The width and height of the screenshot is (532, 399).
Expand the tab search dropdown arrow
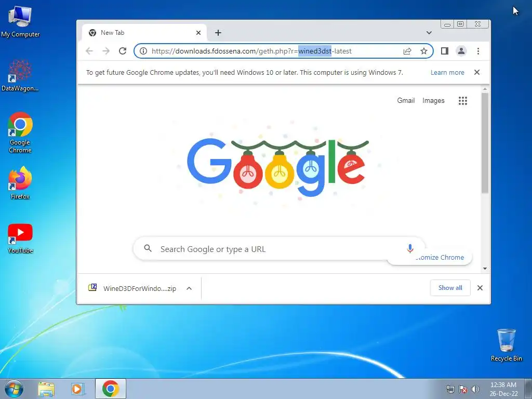coord(429,33)
